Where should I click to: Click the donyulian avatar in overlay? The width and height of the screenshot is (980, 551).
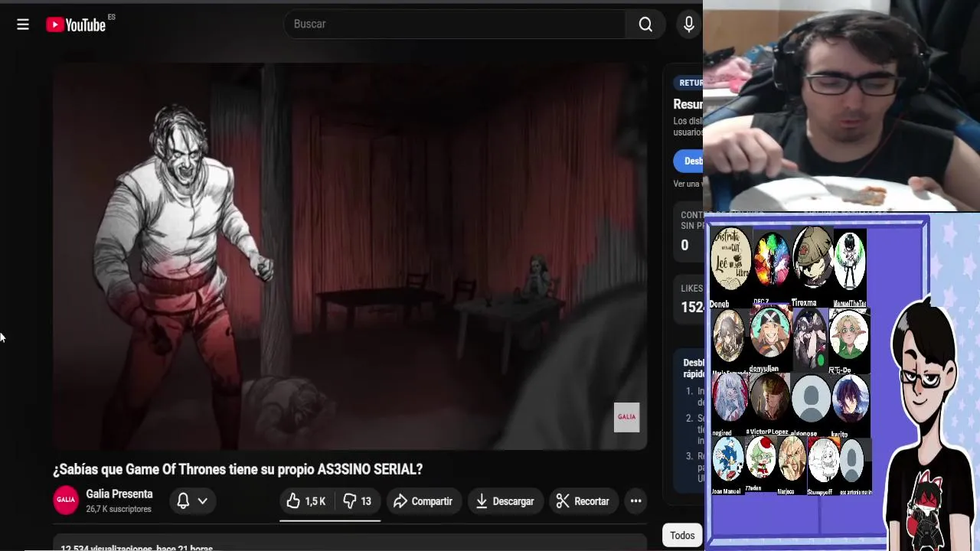tap(769, 334)
